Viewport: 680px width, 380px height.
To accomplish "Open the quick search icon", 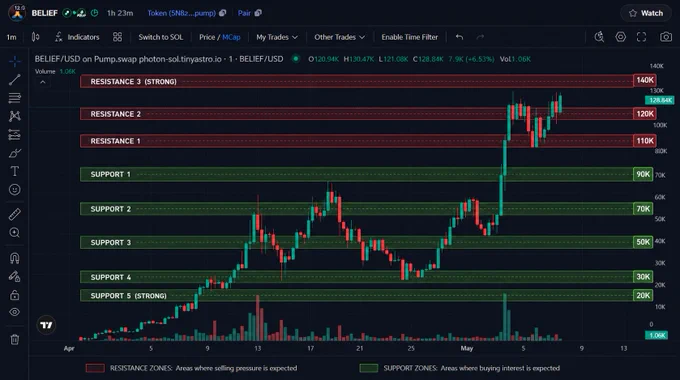I will point(599,37).
